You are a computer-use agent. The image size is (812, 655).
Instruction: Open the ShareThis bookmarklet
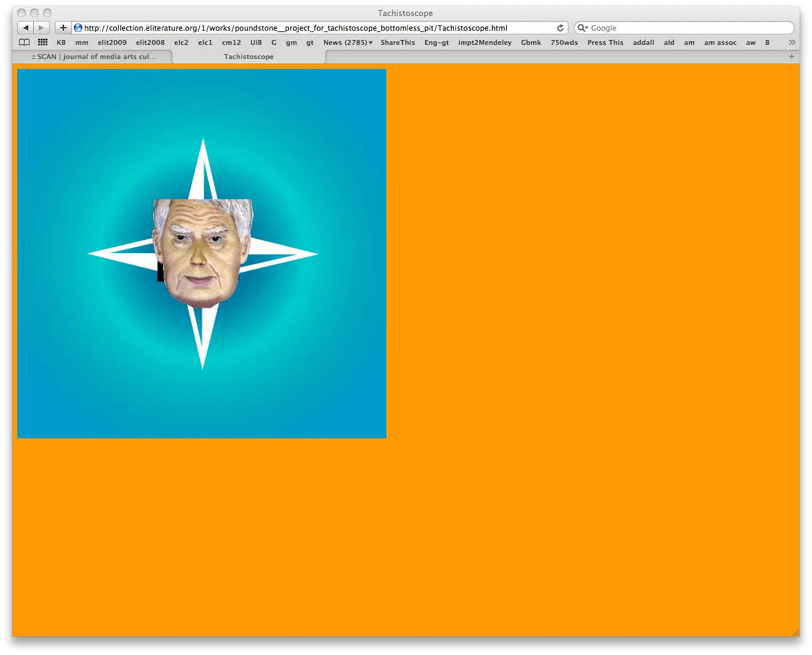(397, 42)
